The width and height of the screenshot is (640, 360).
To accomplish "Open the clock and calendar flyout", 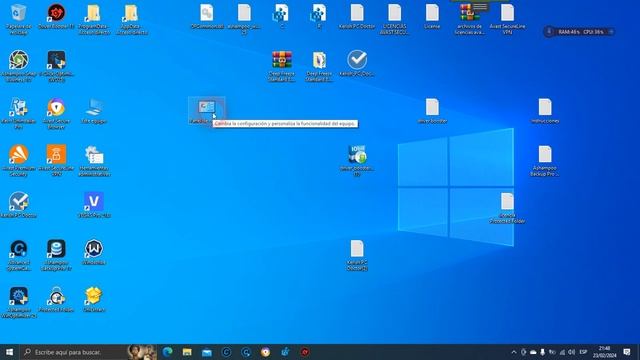I will pos(604,352).
